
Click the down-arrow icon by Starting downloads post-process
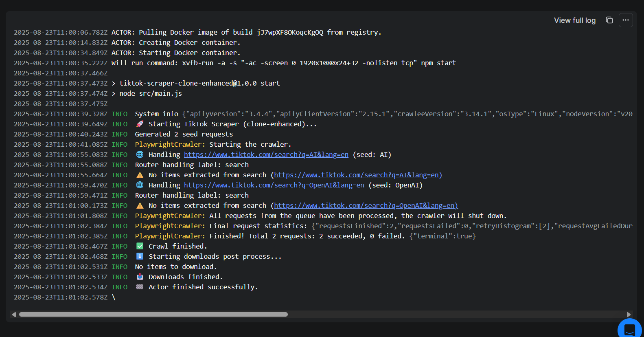point(140,256)
